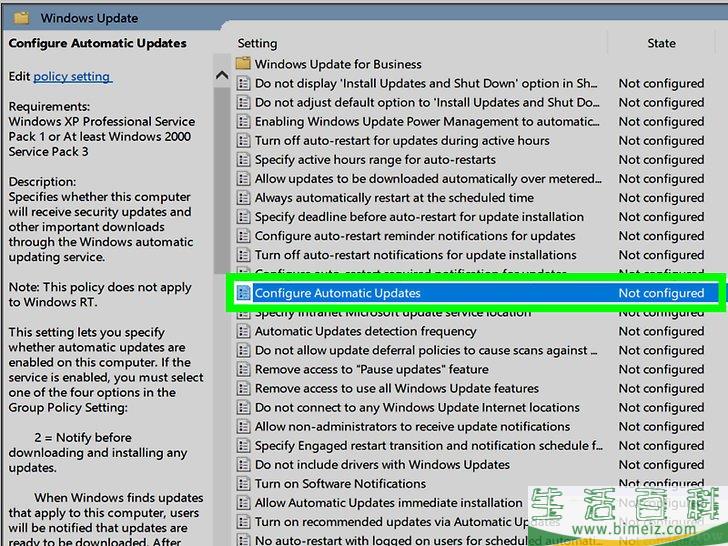Click 'Not configured' state of Specify active hours range
This screenshot has height=546, width=728.
click(661, 160)
